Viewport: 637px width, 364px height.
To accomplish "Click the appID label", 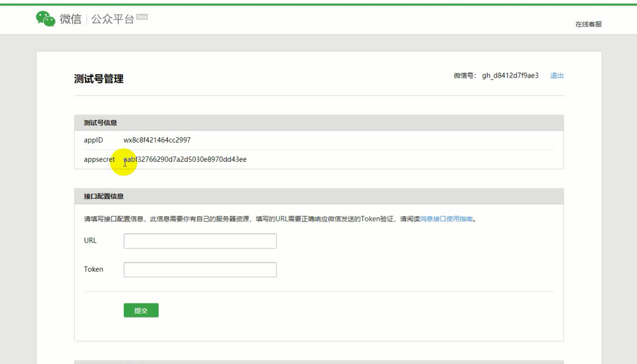I will point(94,140).
